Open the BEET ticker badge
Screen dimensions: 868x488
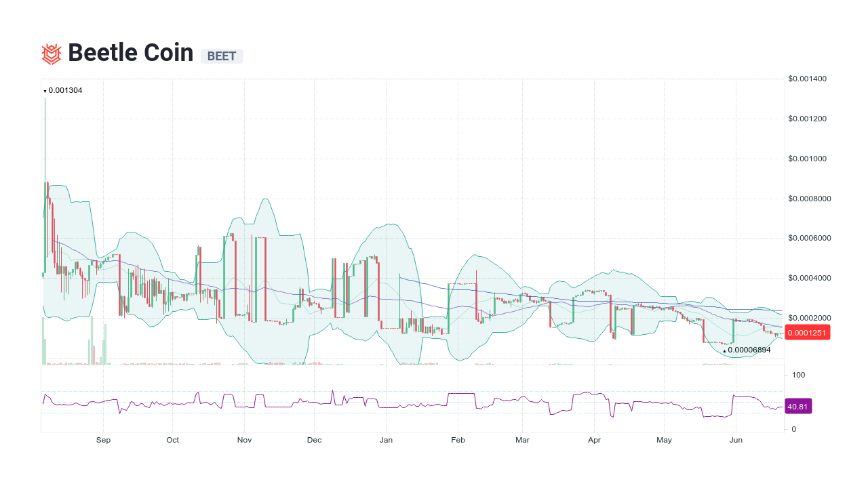point(222,56)
